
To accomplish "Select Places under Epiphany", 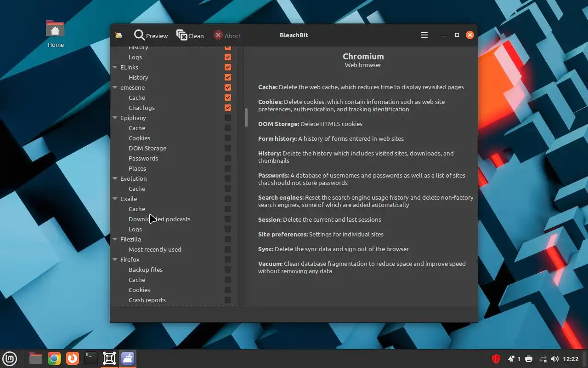I will point(137,168).
